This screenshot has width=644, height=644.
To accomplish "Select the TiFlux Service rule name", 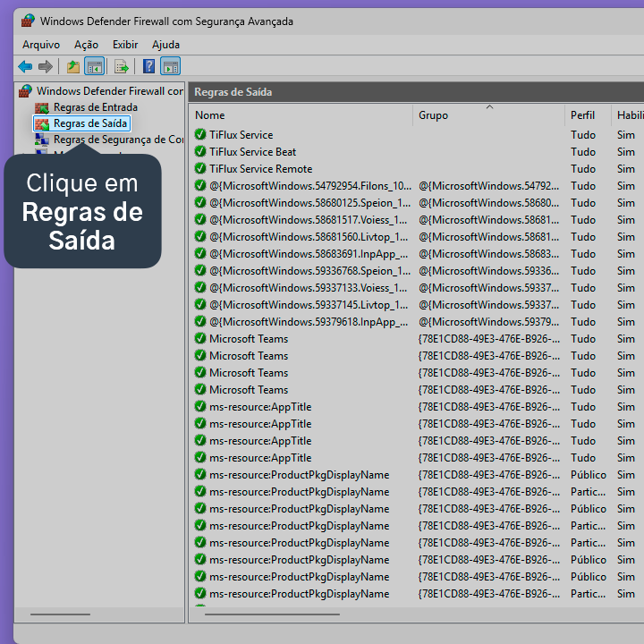I will pyautogui.click(x=241, y=135).
